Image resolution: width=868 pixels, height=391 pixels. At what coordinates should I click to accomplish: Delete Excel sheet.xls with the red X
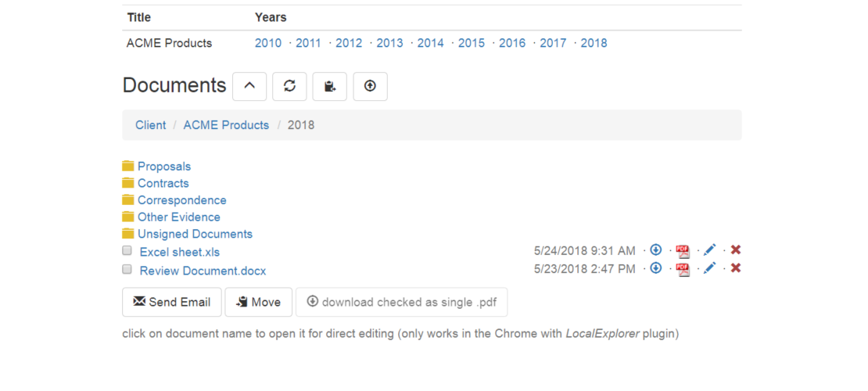pyautogui.click(x=736, y=250)
